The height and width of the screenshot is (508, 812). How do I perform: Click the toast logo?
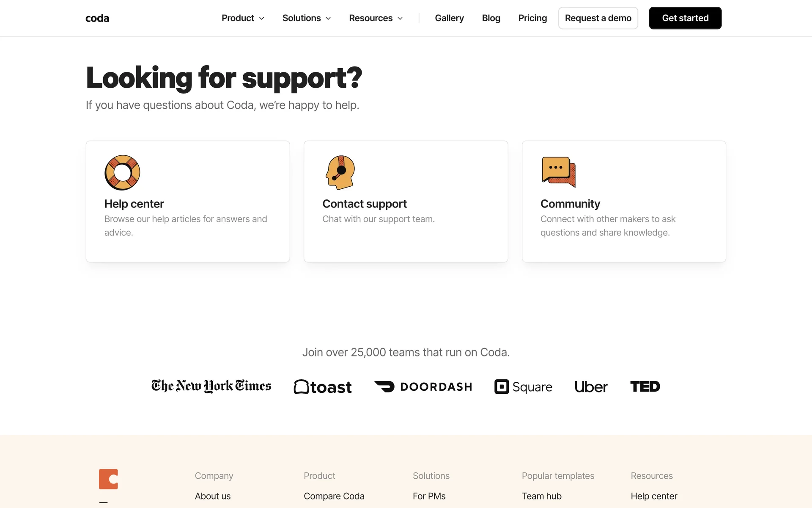(x=323, y=387)
